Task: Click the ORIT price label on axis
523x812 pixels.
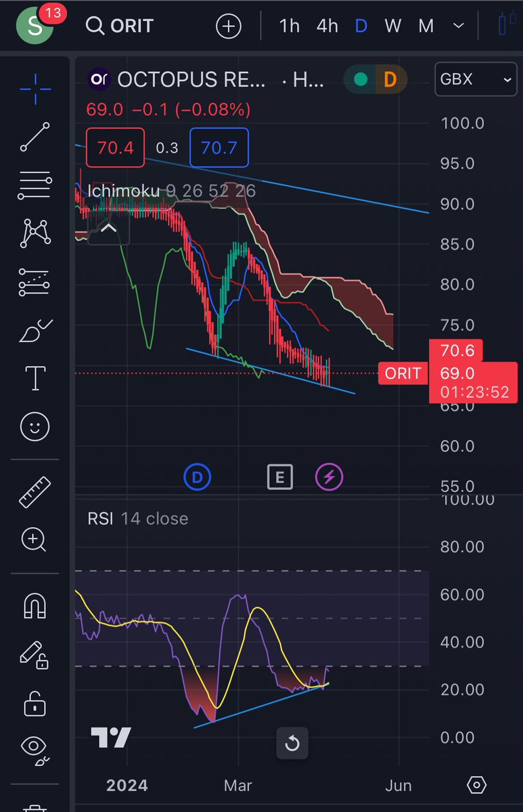Action: [x=403, y=374]
